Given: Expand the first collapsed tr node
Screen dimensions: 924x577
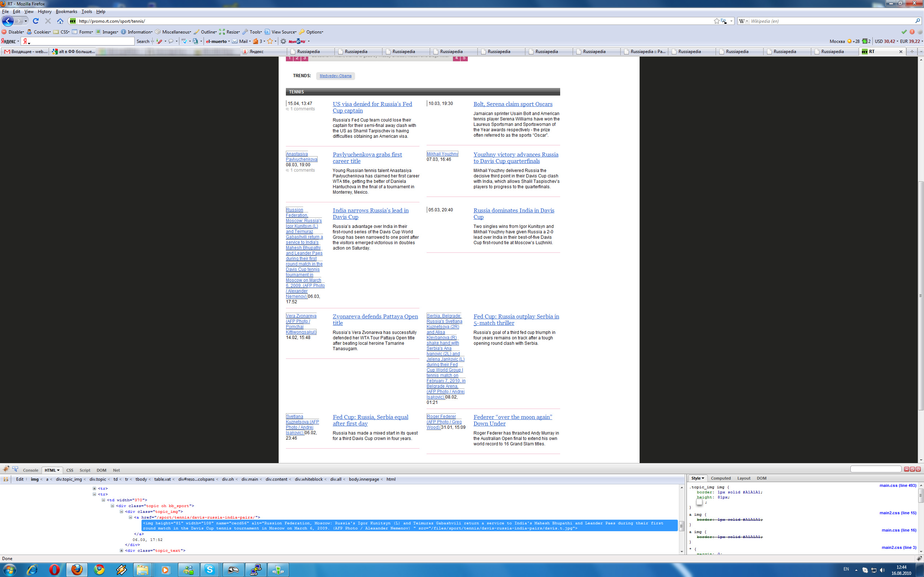Looking at the screenshot, I should tap(94, 488).
